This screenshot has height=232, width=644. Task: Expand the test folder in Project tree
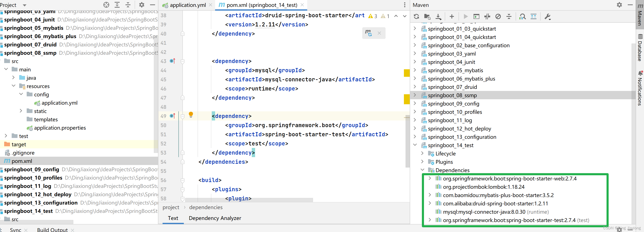pos(6,136)
